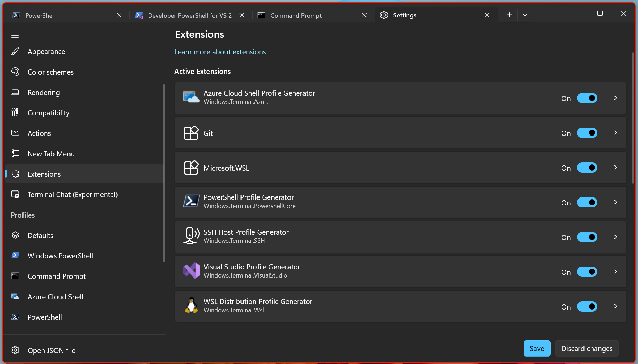638x364 pixels.
Task: Close the Command Prompt tab
Action: [364, 15]
